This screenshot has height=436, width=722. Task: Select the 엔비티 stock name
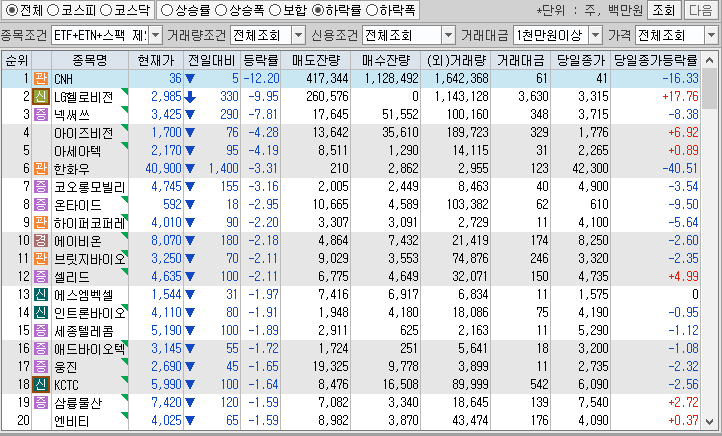pos(71,421)
